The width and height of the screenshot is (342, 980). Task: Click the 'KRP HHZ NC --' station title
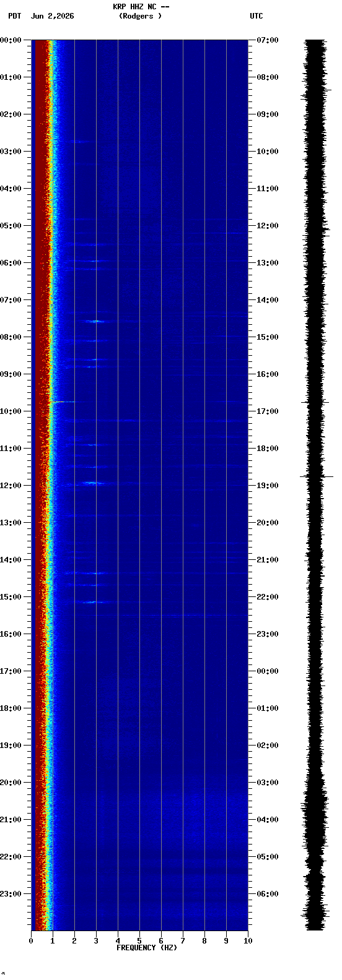tap(141, 7)
